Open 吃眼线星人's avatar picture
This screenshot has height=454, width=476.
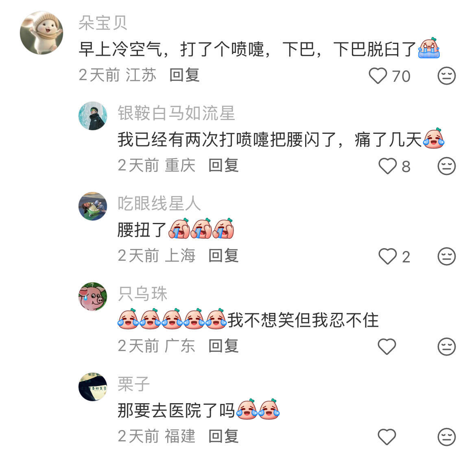point(93,206)
